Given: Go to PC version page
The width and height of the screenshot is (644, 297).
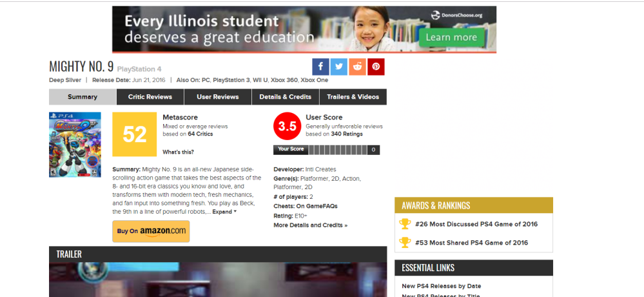Looking at the screenshot, I should click(206, 80).
